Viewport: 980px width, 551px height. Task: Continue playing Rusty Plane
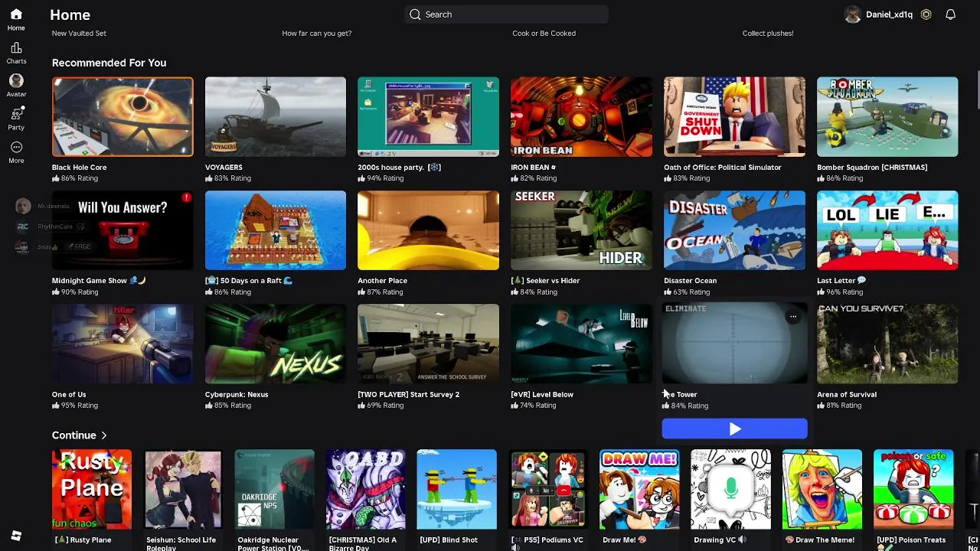(92, 489)
